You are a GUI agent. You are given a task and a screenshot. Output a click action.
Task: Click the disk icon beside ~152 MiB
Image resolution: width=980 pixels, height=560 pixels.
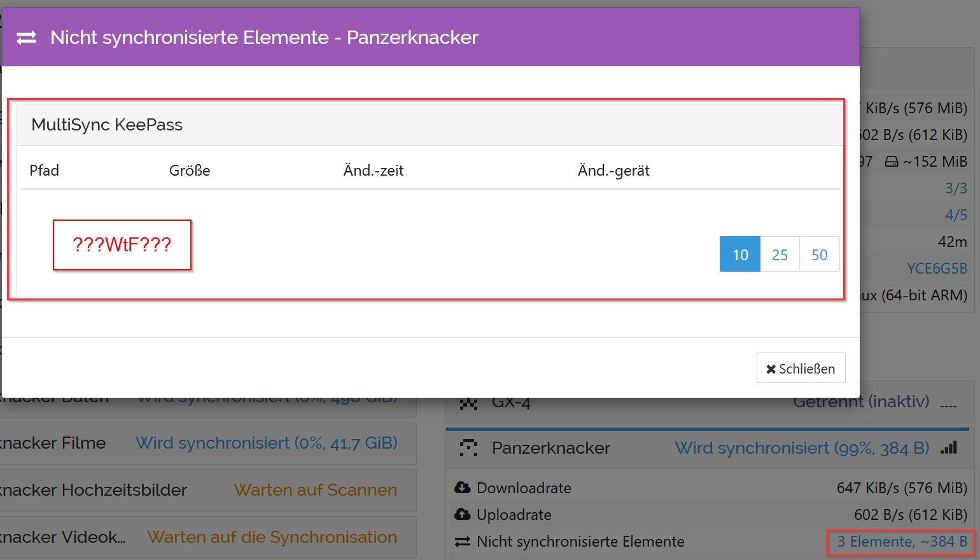tap(892, 162)
